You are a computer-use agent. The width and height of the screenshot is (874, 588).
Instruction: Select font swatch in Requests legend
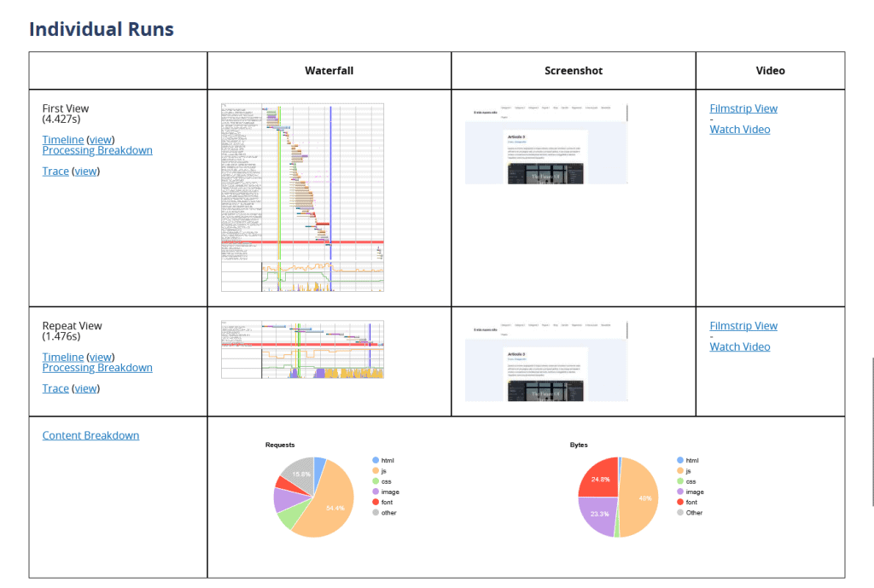376,502
